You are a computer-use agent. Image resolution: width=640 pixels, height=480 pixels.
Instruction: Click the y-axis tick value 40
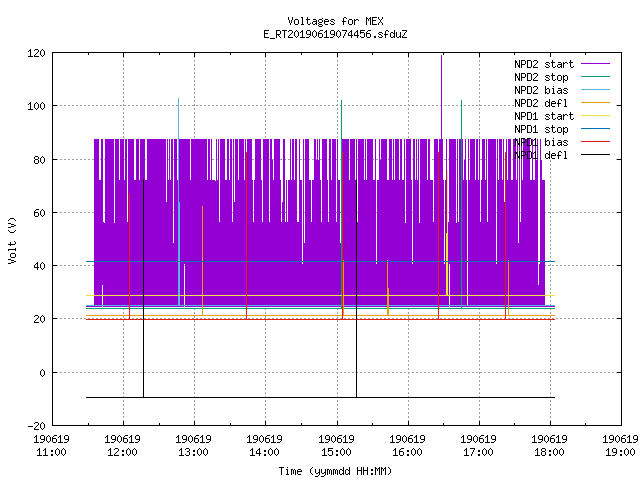point(40,266)
